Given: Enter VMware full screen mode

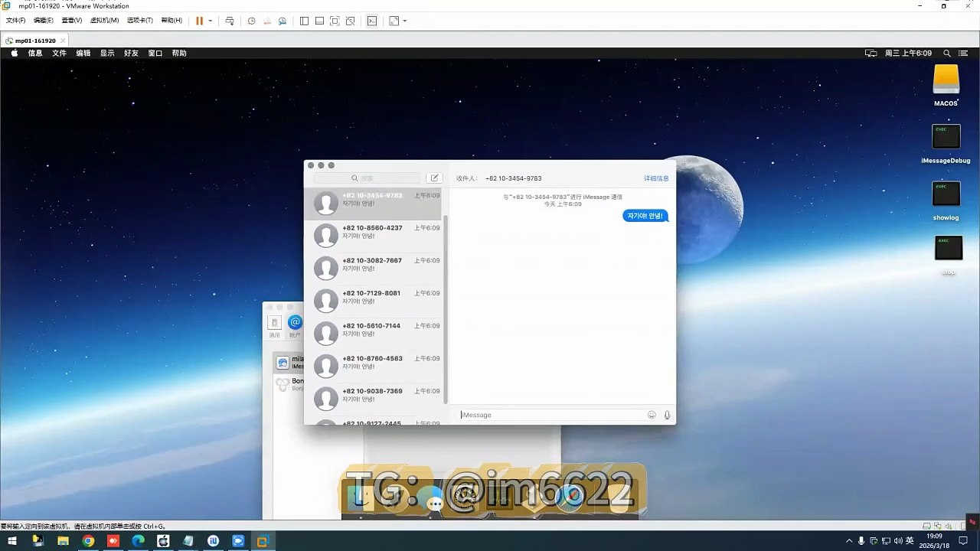Looking at the screenshot, I should coord(335,21).
